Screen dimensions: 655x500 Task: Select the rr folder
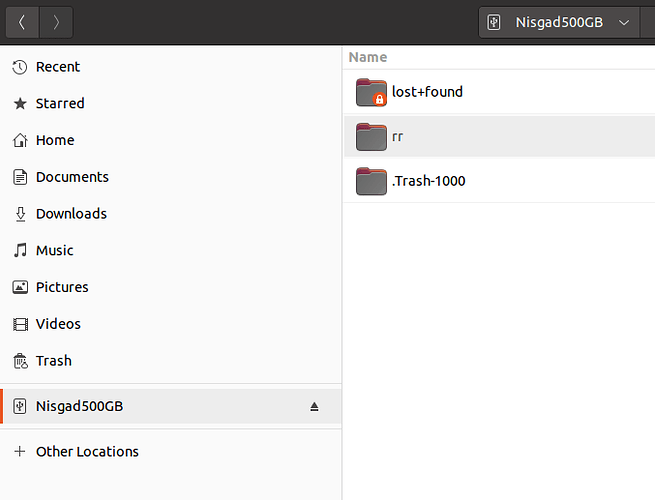499,137
